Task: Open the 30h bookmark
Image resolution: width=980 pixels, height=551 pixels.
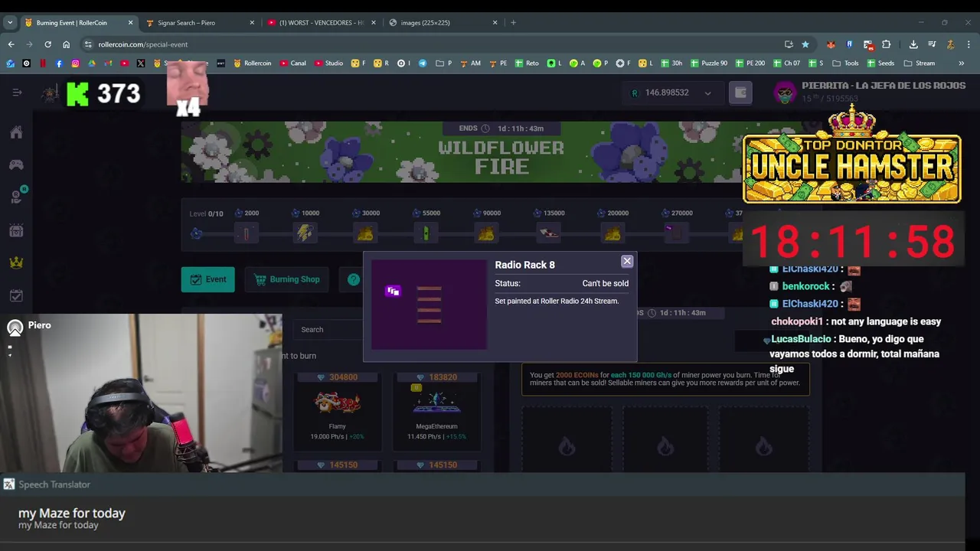Action: pos(671,63)
